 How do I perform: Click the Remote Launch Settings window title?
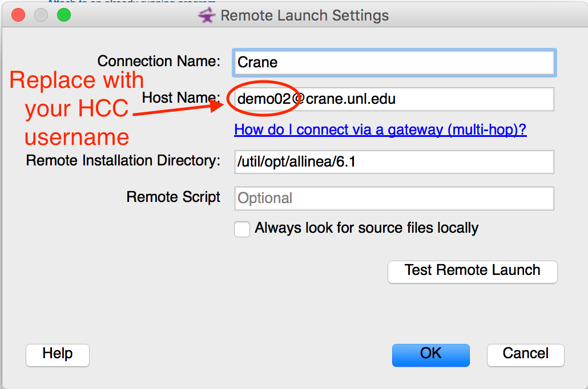[304, 15]
